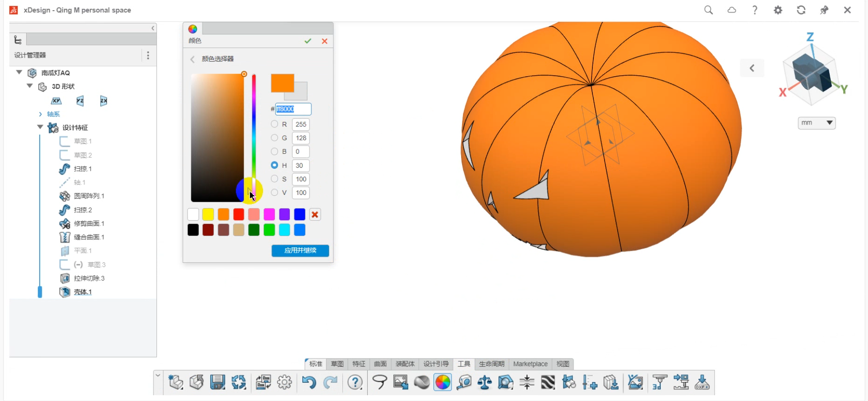
Task: Open the help question mark toolbar icon
Action: [x=355, y=383]
